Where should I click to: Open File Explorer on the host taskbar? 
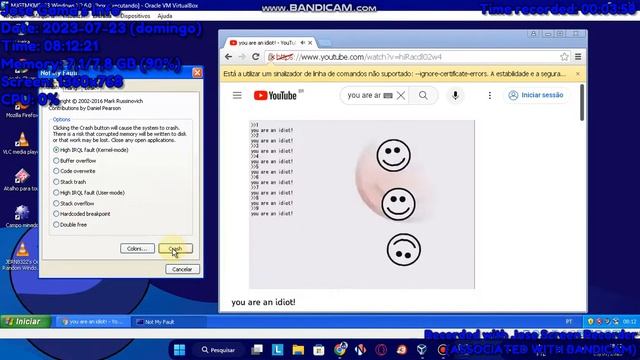[298, 350]
